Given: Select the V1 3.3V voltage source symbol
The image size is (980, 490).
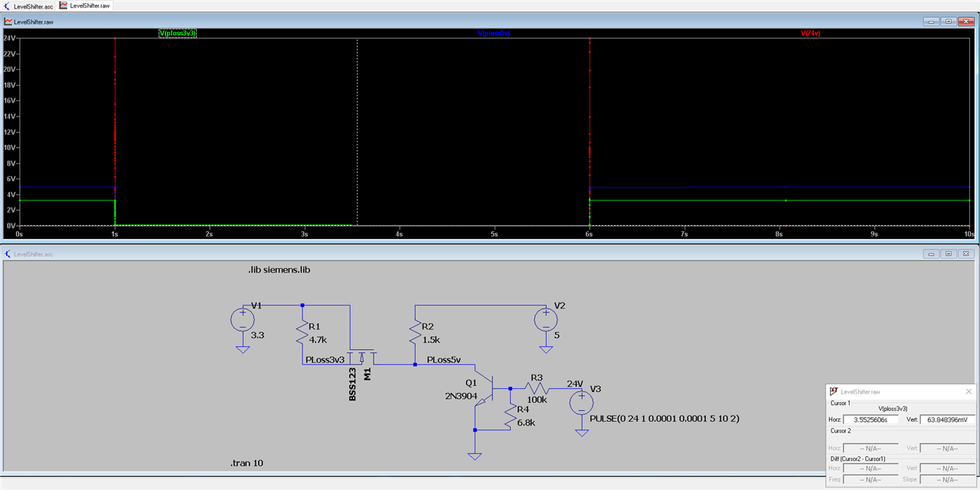Looking at the screenshot, I should [x=243, y=319].
